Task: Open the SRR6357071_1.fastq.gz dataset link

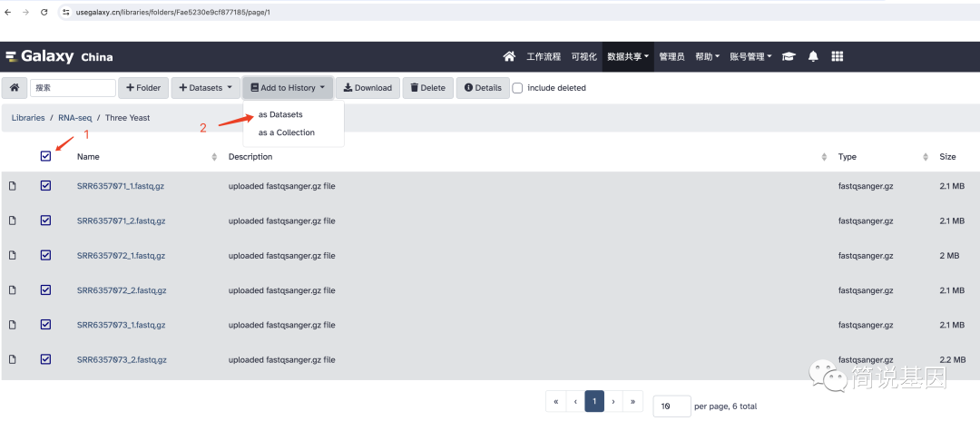Action: (121, 186)
